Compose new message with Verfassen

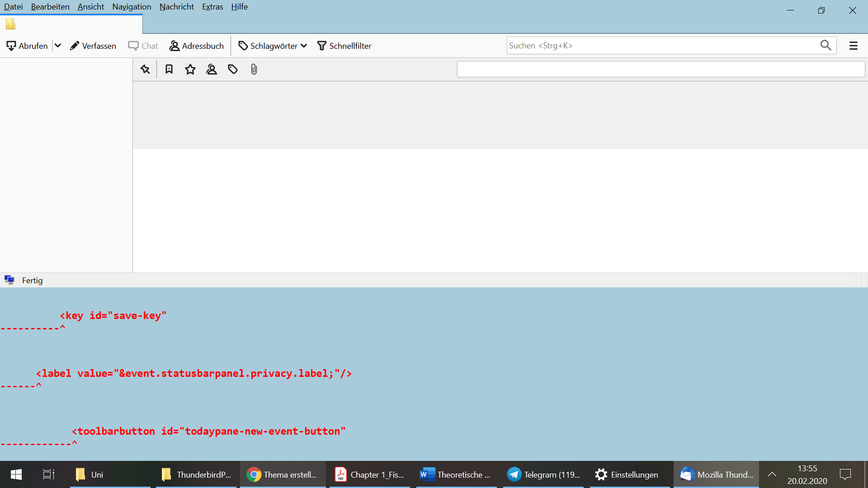coord(93,46)
